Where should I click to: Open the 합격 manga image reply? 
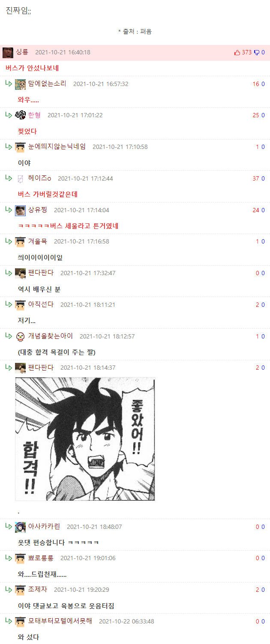pos(85,439)
